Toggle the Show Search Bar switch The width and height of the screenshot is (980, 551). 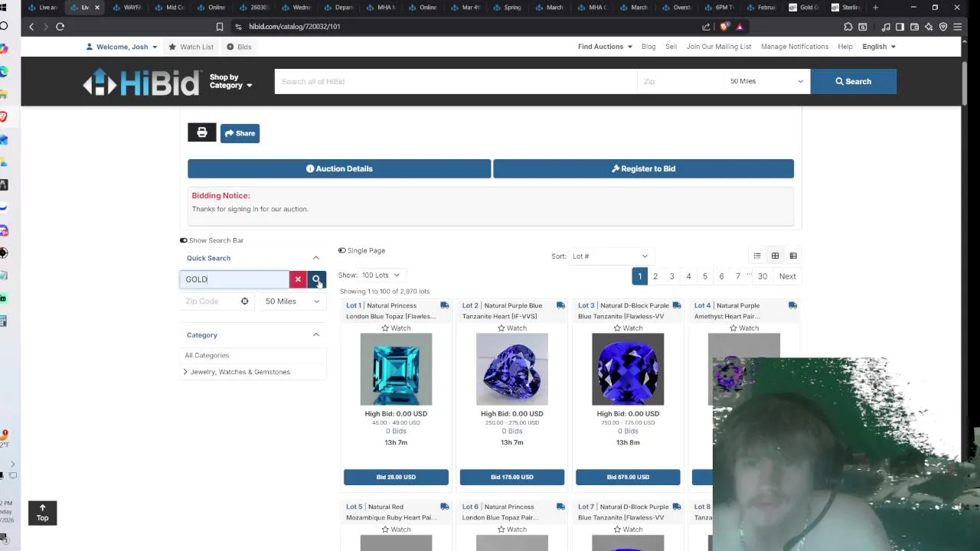[x=184, y=240]
